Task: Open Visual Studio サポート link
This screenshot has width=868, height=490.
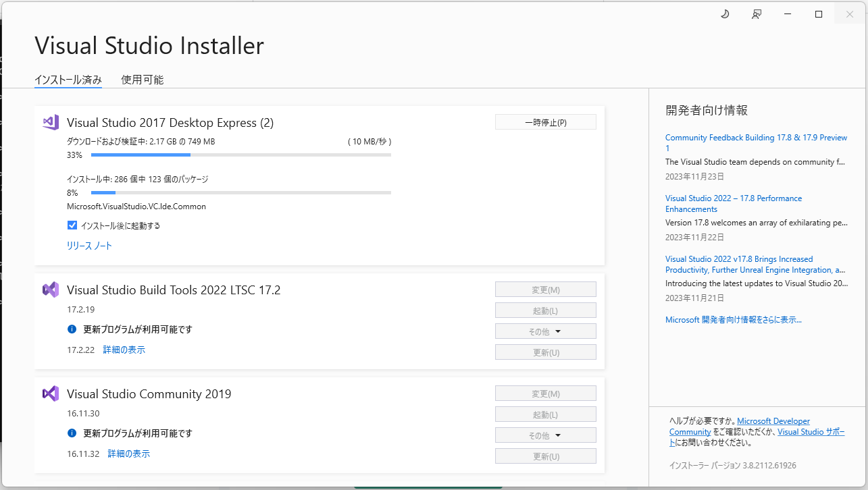Action: pos(811,432)
